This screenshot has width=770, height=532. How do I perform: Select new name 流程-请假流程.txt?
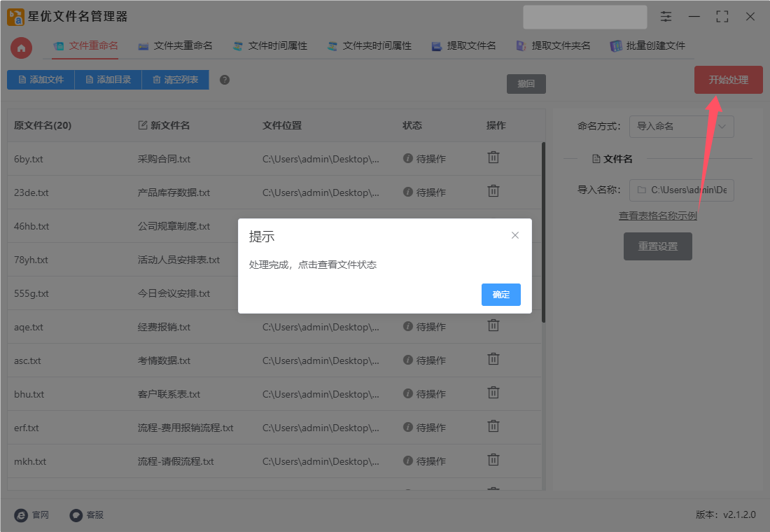pyautogui.click(x=176, y=462)
